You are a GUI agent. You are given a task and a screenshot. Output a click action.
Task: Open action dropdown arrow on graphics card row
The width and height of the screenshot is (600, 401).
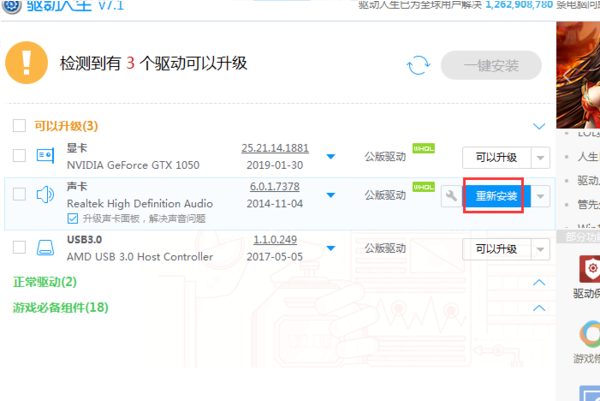click(x=540, y=158)
